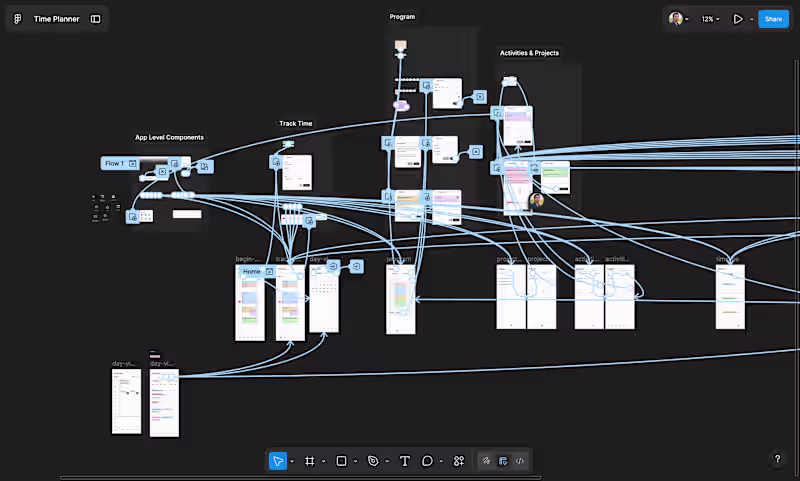
Task: Select the purple pill component in Program
Action: coord(401,106)
